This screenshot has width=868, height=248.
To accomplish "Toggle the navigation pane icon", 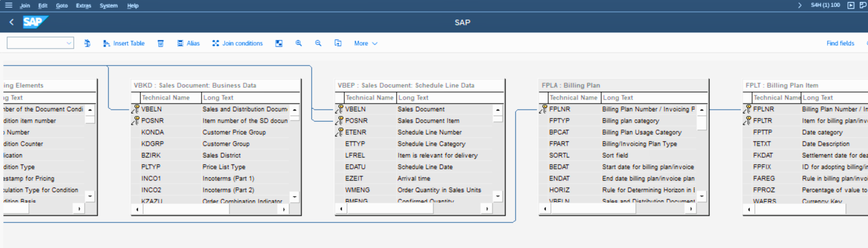I will click(279, 43).
